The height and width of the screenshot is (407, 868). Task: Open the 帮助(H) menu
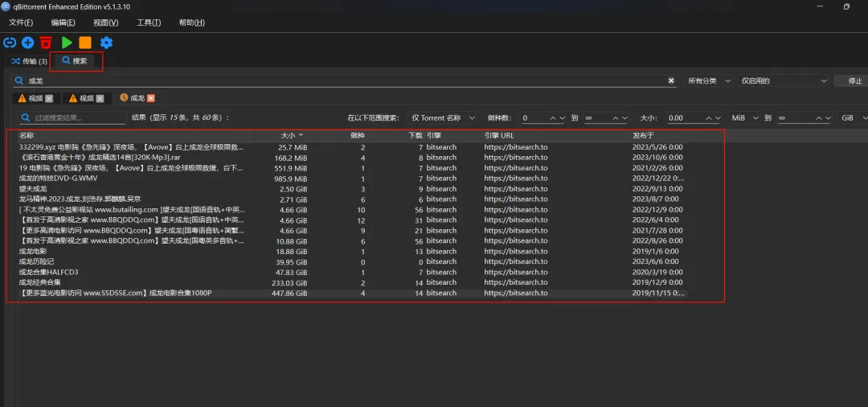click(192, 23)
